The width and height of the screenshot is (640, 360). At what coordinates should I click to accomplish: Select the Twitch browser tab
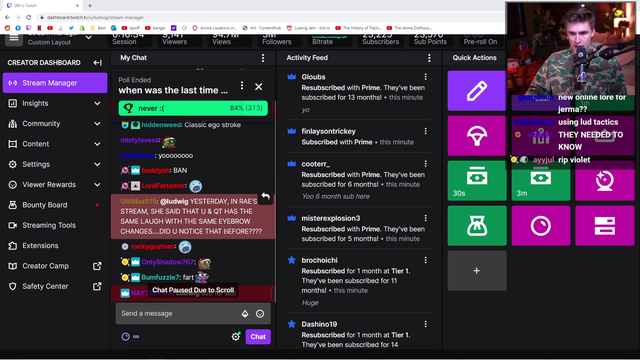[43, 6]
